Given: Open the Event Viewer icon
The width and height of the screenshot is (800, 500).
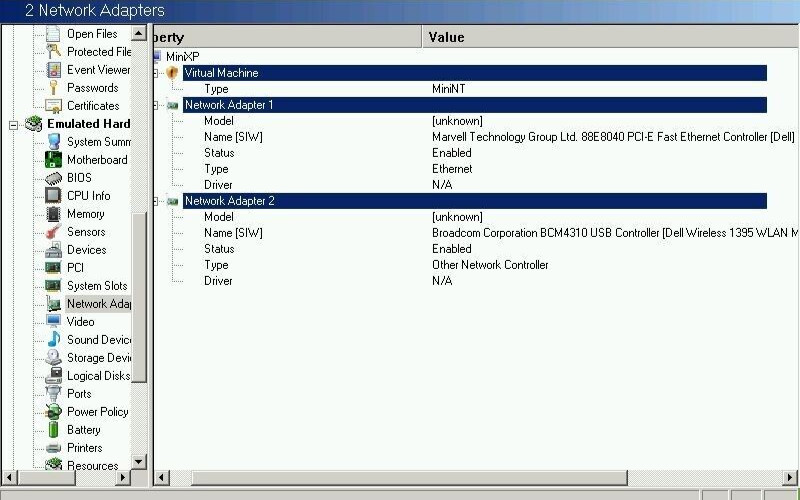Looking at the screenshot, I should pos(53,69).
